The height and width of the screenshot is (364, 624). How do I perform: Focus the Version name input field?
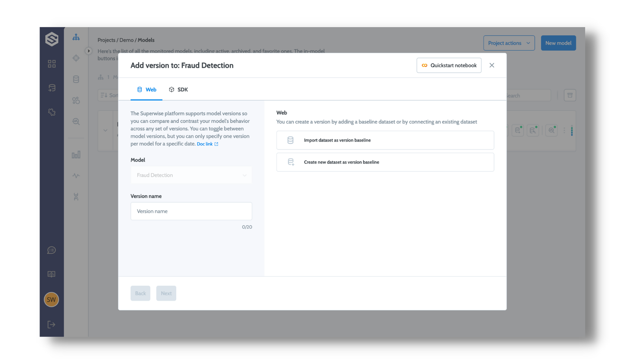pyautogui.click(x=191, y=211)
